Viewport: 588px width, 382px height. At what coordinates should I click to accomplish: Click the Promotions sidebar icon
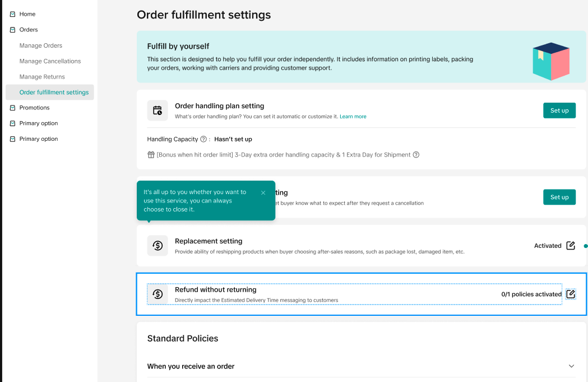tap(13, 108)
